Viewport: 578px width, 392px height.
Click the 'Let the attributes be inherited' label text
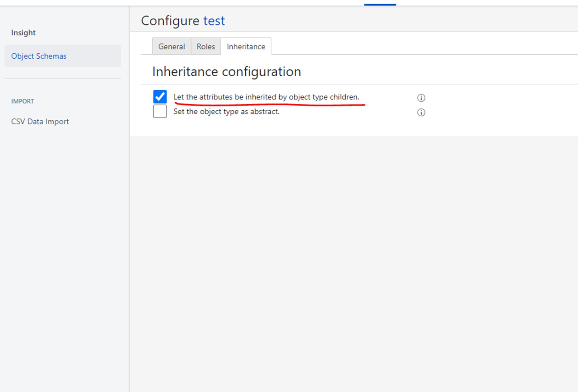click(266, 97)
